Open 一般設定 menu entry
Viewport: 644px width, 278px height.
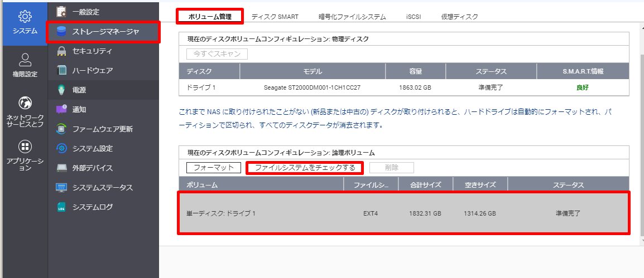click(x=103, y=12)
